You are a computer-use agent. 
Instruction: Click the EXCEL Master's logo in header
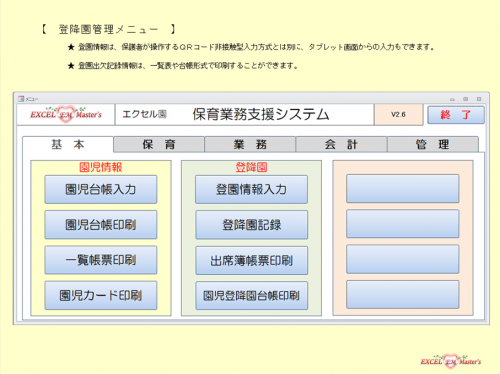tap(66, 114)
